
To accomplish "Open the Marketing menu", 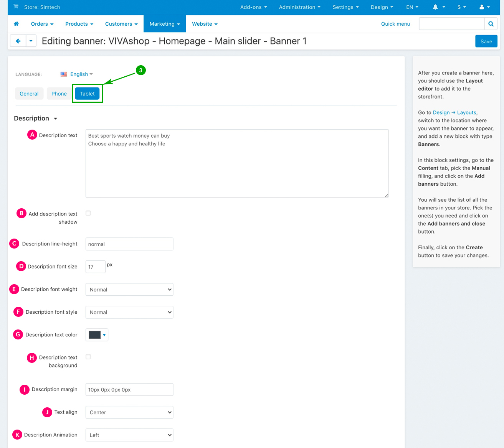I will tap(165, 24).
